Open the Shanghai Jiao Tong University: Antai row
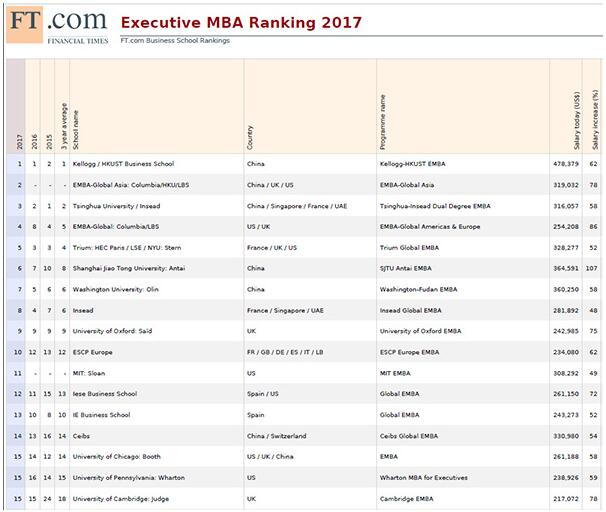This screenshot has width=606, height=512. (128, 268)
